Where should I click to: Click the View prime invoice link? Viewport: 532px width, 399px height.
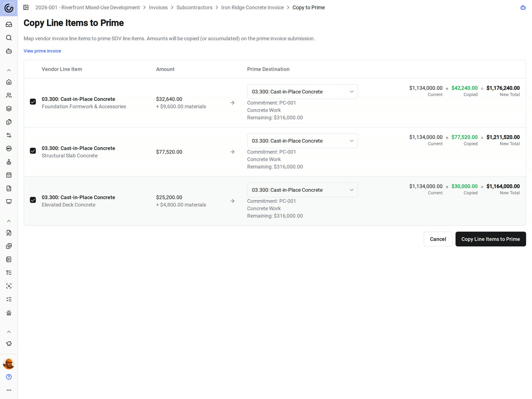(42, 51)
